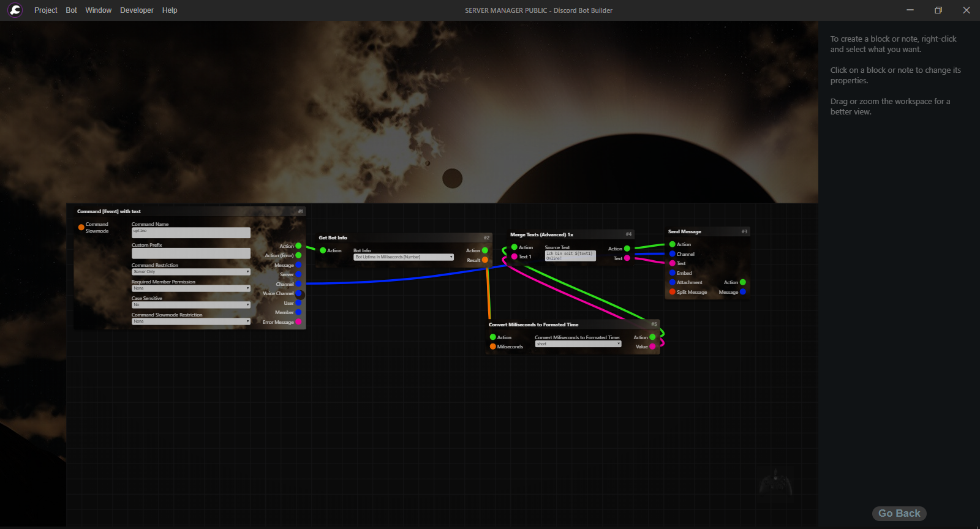Click the pink Error Message output port
This screenshot has height=529, width=980.
[298, 322]
